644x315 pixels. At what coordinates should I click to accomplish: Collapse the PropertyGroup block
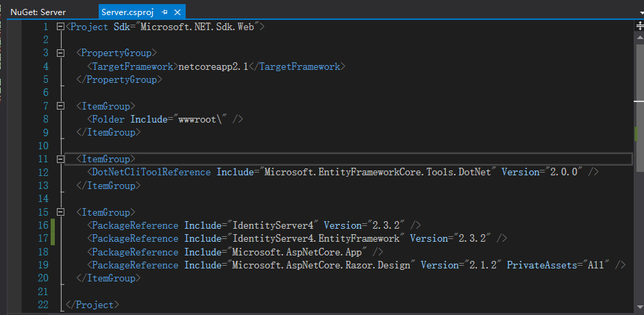click(60, 53)
